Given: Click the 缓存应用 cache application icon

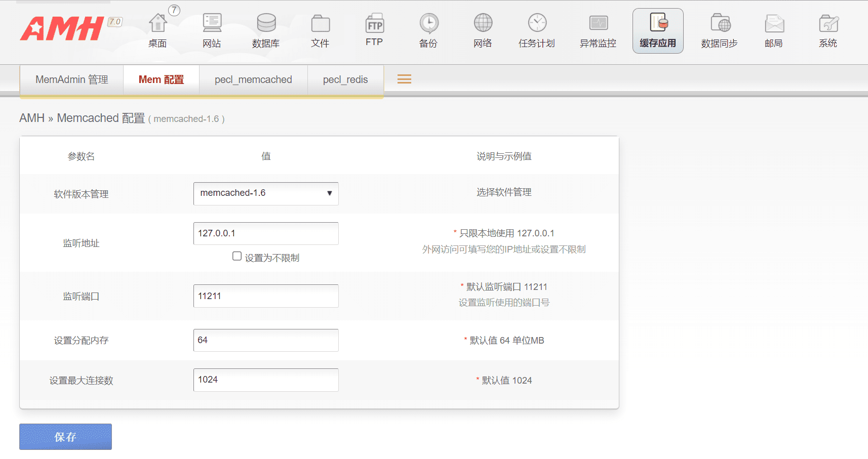Looking at the screenshot, I should point(658,29).
